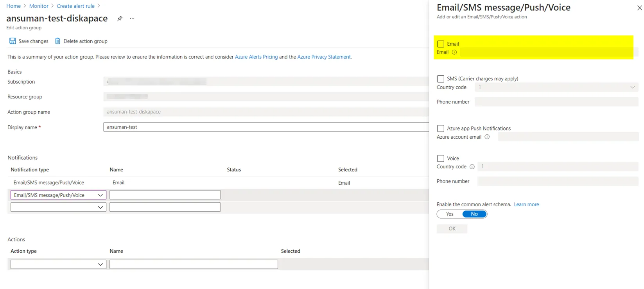Click the Email field info icon

coord(454,52)
